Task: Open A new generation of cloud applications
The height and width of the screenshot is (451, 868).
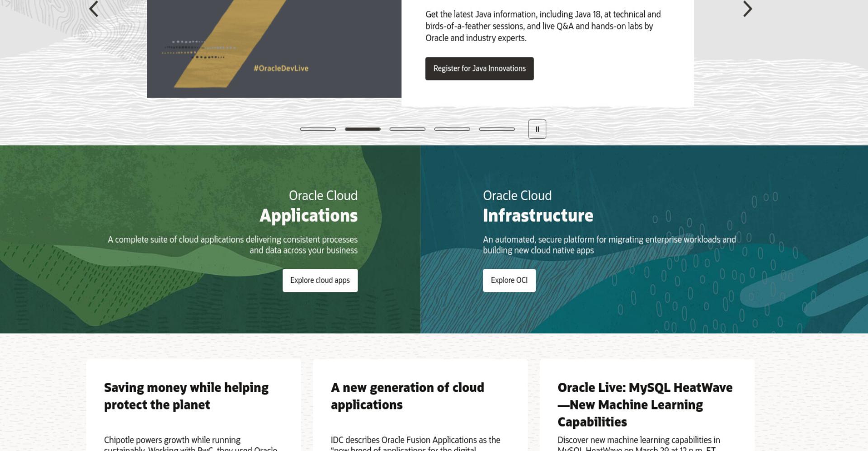Action: tap(407, 396)
